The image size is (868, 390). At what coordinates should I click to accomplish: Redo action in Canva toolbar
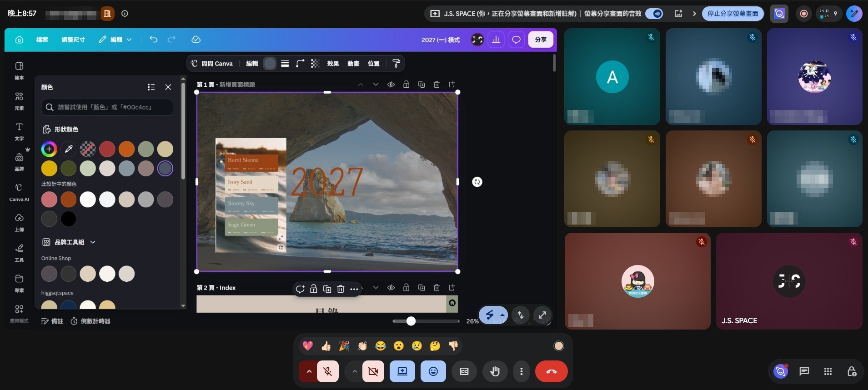[x=171, y=40]
